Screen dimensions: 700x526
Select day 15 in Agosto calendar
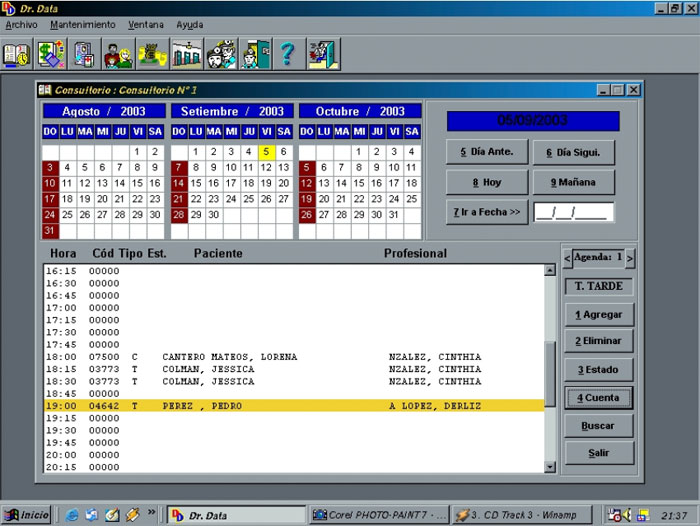[138, 183]
